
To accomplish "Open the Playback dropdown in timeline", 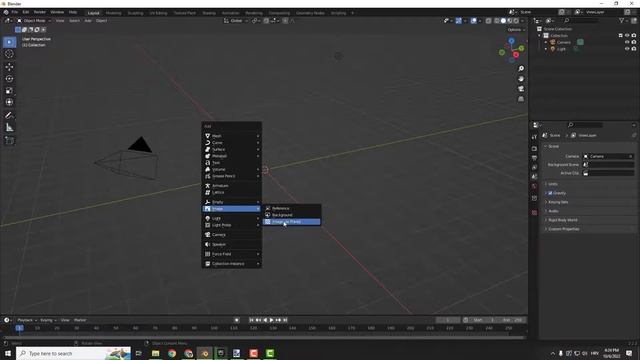I will click(27, 320).
